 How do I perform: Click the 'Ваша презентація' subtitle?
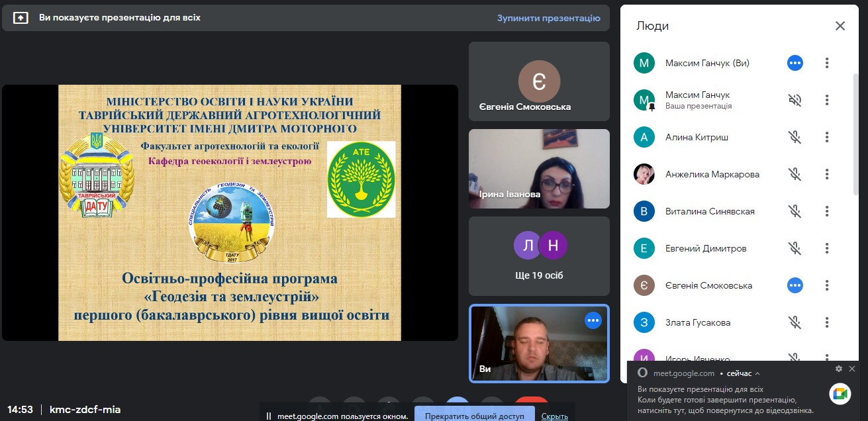pos(699,106)
